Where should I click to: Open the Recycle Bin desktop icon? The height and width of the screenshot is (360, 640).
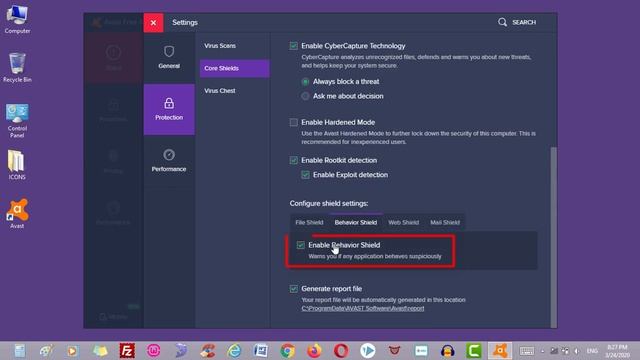(x=17, y=68)
